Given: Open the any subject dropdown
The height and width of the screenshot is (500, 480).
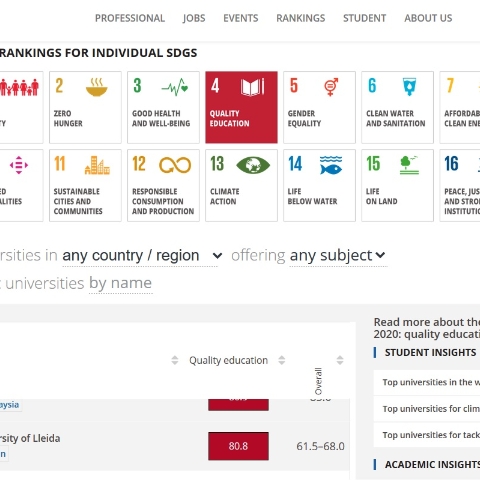Looking at the screenshot, I should (x=338, y=256).
